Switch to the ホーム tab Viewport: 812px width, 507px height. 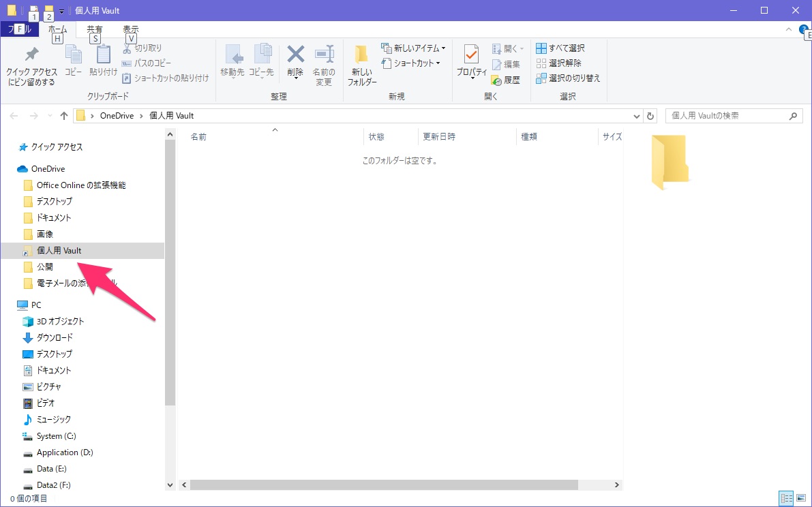(x=57, y=29)
